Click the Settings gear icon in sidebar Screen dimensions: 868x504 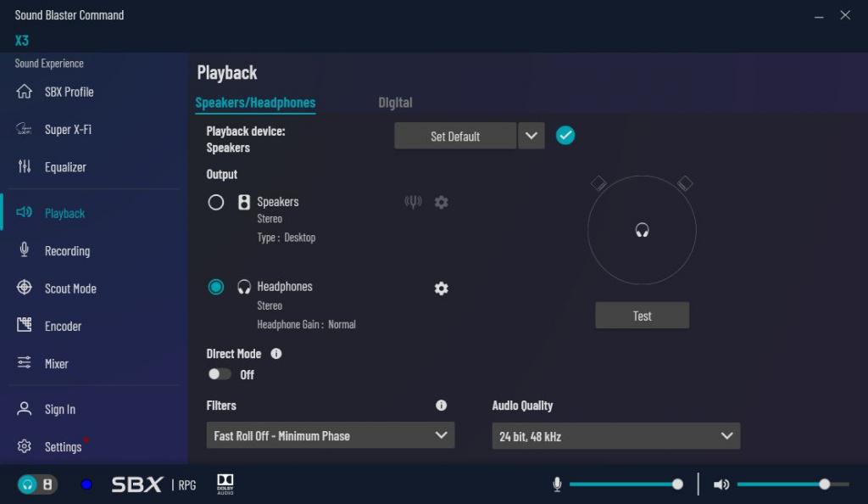click(24, 445)
